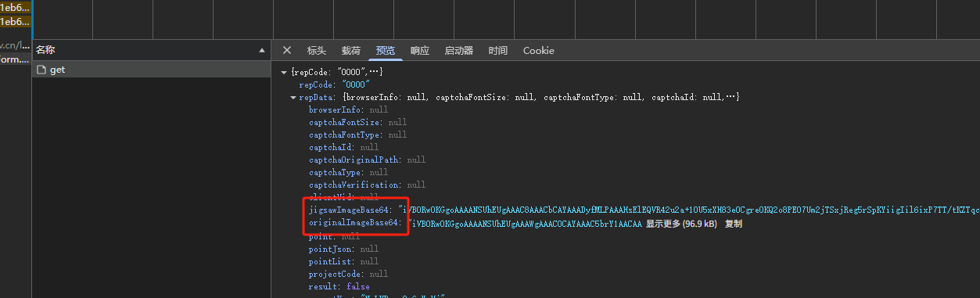Open the Cookie tab
980x298 pixels.
tap(539, 50)
